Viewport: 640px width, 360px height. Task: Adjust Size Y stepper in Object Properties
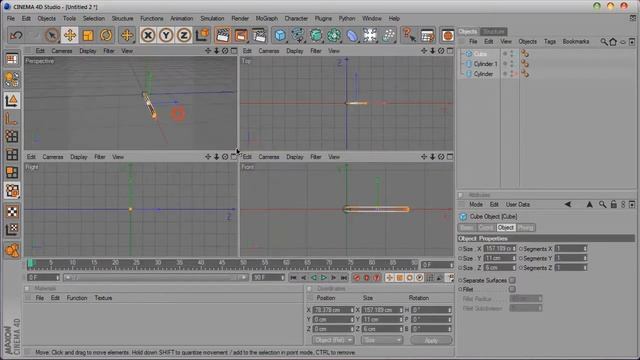[x=514, y=258]
